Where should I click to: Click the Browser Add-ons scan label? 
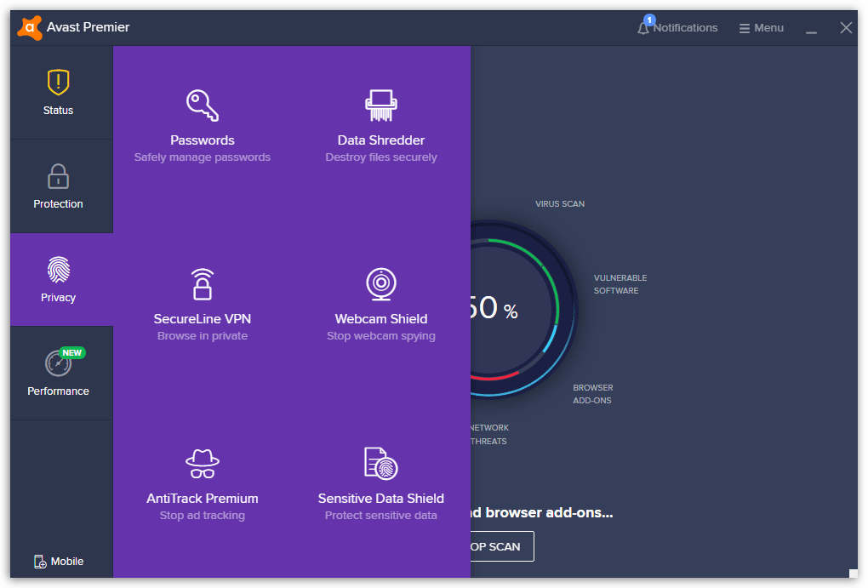point(593,394)
